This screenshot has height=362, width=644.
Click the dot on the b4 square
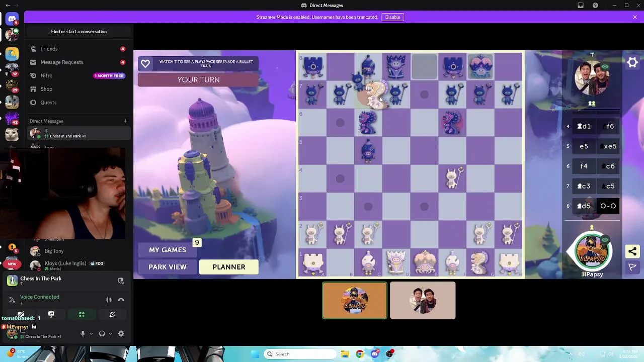(x=340, y=178)
